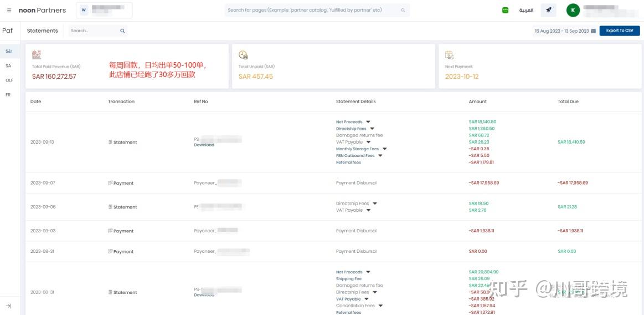644x315 pixels.
Task: Click the Total Paid value SAR 160,272.57
Action: [54, 77]
